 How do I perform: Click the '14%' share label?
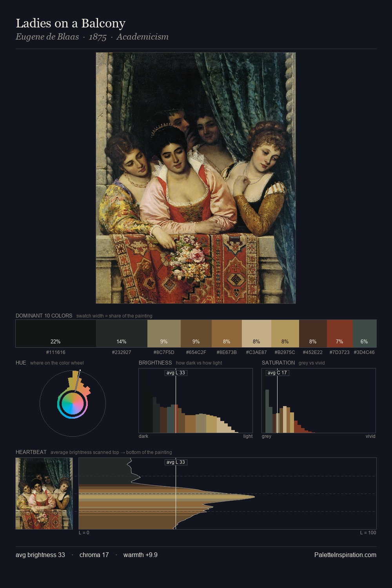coord(122,341)
